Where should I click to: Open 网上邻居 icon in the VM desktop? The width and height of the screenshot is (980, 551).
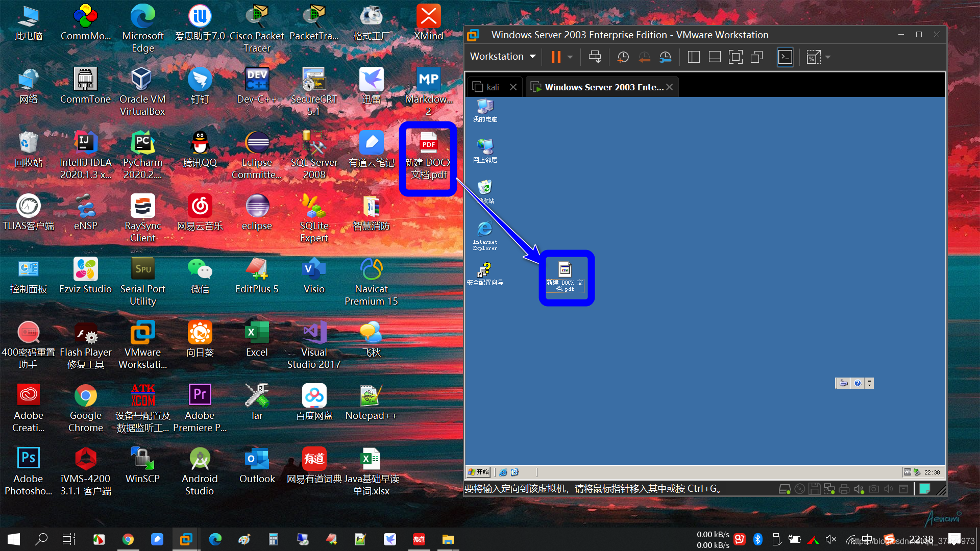(485, 151)
